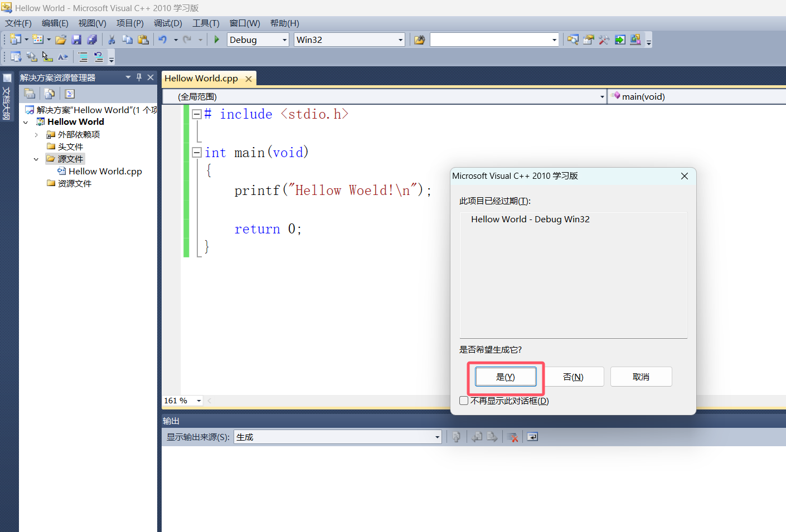Image resolution: width=786 pixels, height=532 pixels.
Task: Click the Save All icon
Action: click(93, 39)
